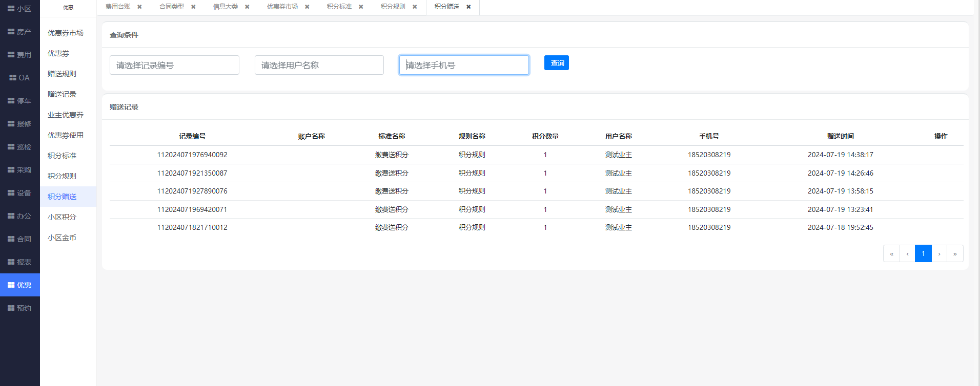Screen dimensions: 980x386
Task: Click the 手机号 column header
Action: [709, 136]
